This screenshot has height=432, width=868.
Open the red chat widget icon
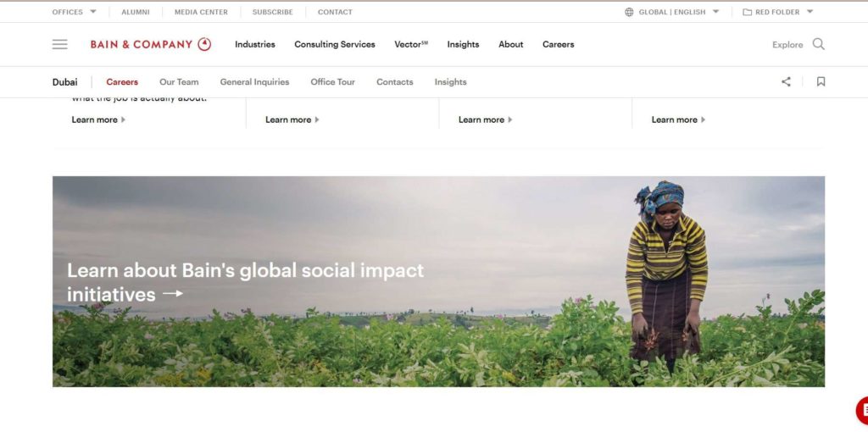point(862,411)
